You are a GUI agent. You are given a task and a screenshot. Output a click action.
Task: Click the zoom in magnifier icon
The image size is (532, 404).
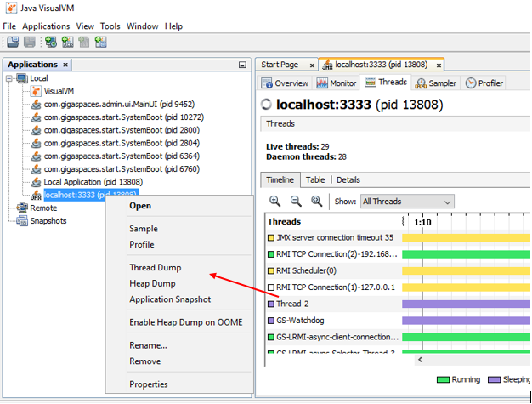(x=274, y=202)
